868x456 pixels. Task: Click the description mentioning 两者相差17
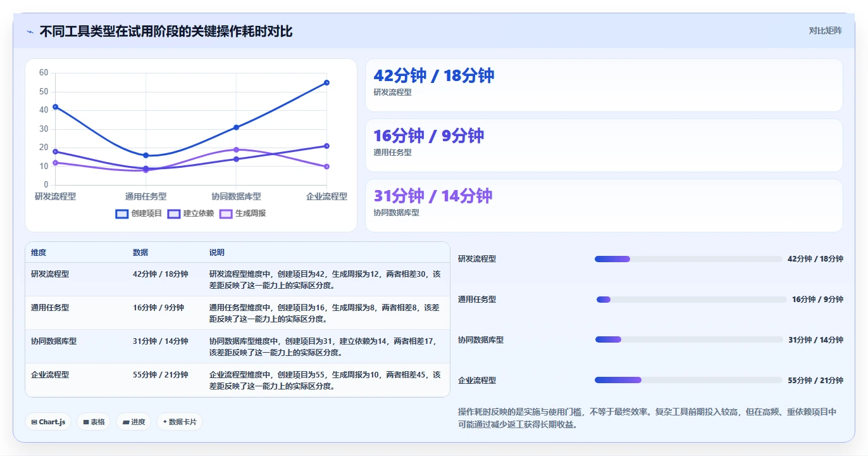pos(325,346)
